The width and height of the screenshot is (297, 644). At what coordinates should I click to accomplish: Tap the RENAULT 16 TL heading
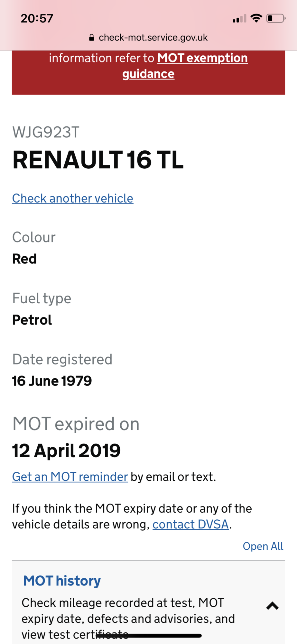coord(98,160)
